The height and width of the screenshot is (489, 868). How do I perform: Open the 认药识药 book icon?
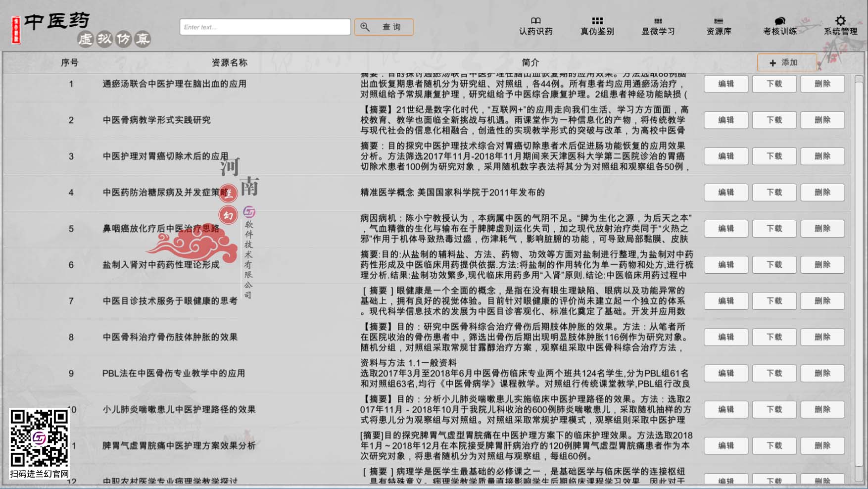pos(535,21)
